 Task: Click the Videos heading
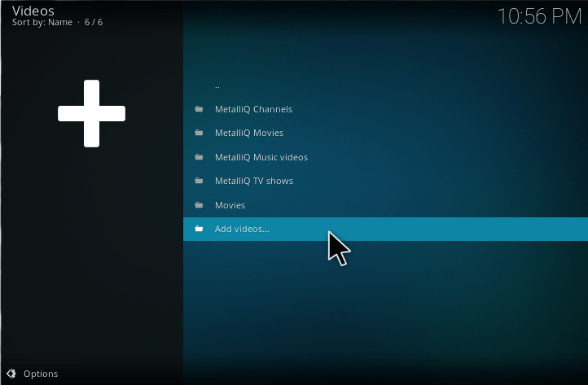click(33, 11)
